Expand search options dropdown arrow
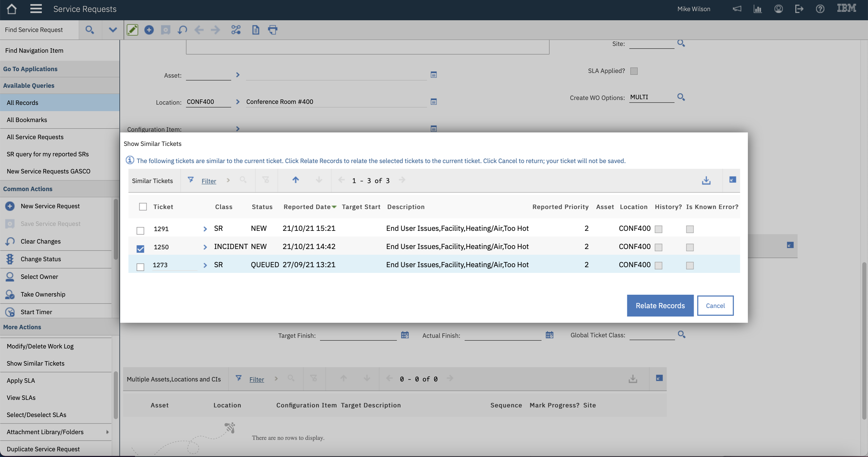This screenshot has width=868, height=457. pyautogui.click(x=112, y=30)
